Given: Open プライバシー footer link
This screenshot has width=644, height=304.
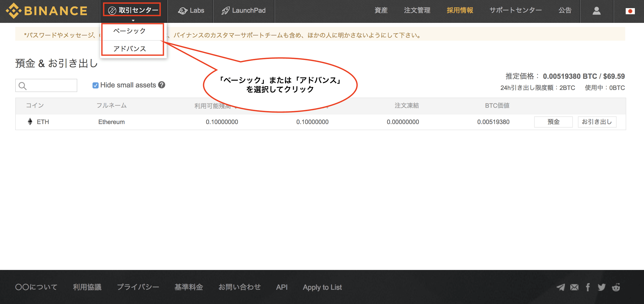Looking at the screenshot, I should tap(138, 287).
